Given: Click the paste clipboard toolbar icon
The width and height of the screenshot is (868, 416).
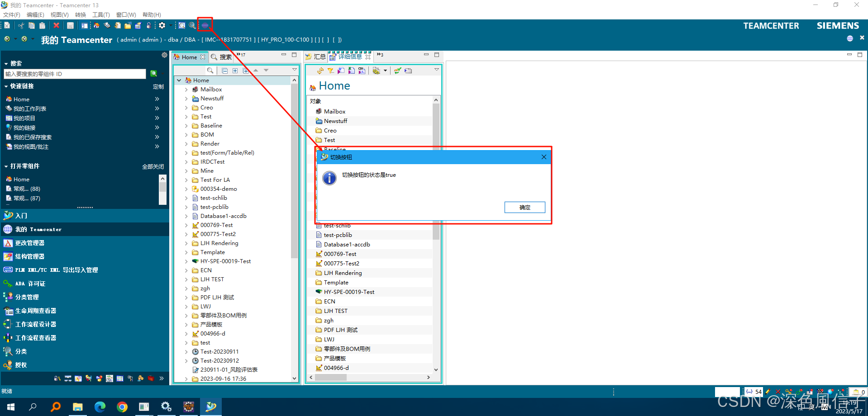Looking at the screenshot, I should [42, 26].
